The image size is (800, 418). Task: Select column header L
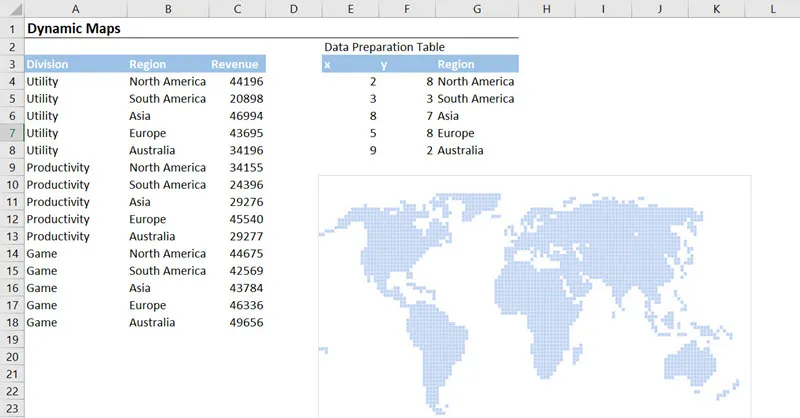click(x=774, y=9)
